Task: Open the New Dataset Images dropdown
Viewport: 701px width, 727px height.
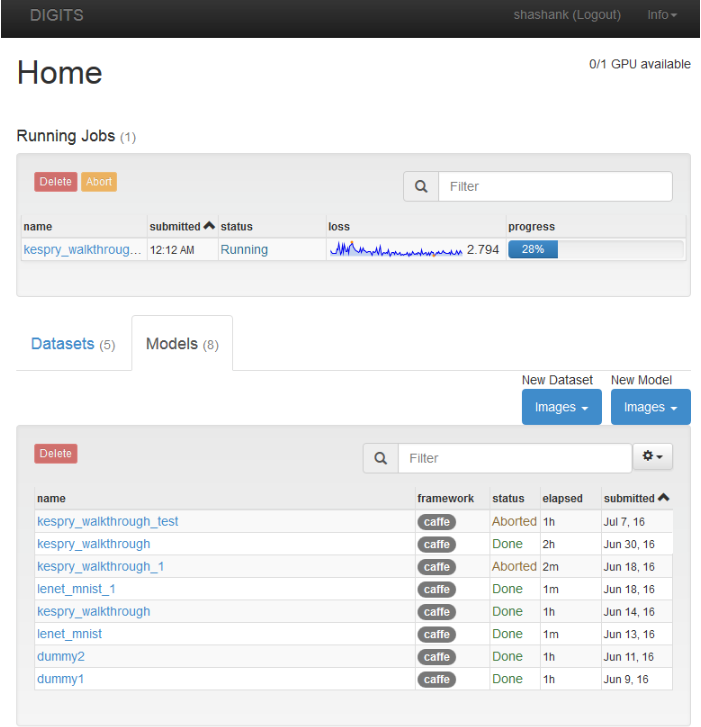Action: point(561,407)
